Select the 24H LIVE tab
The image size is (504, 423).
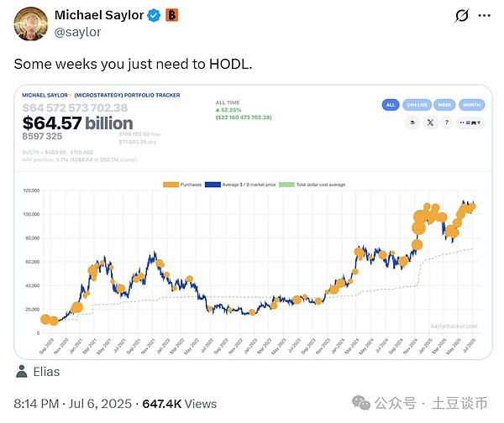[x=416, y=105]
